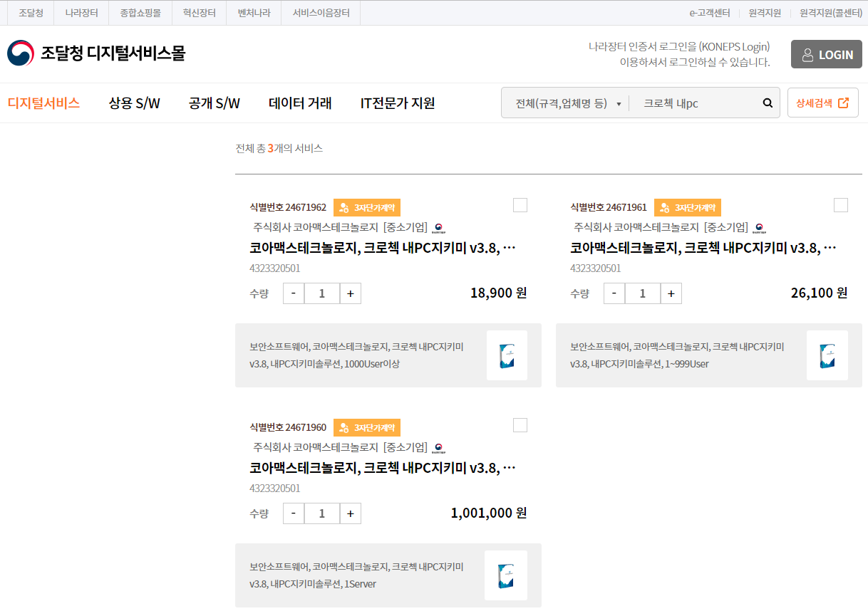Click company name in item 24671961 card
Viewport: 868px width, 611px height.
(636, 228)
